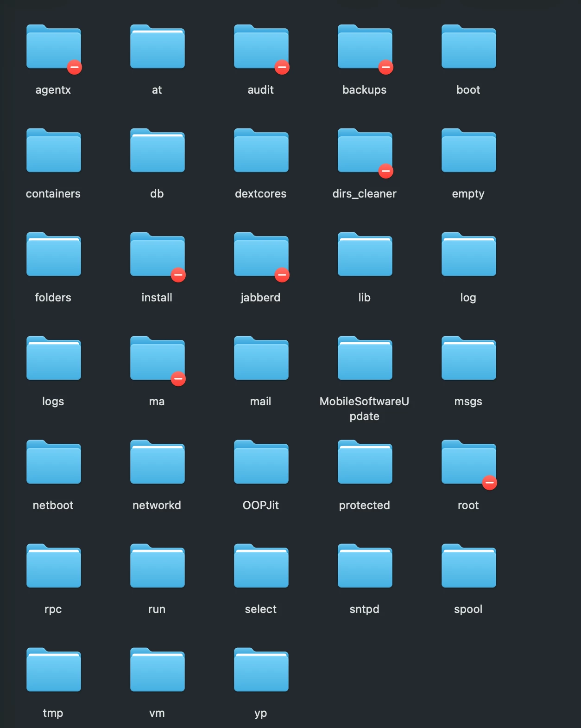This screenshot has width=581, height=728.
Task: Click the "dirs_cleaner" name label
Action: [365, 193]
